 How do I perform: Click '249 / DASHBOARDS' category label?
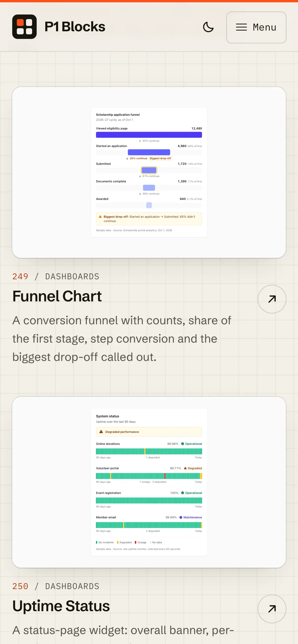56,276
